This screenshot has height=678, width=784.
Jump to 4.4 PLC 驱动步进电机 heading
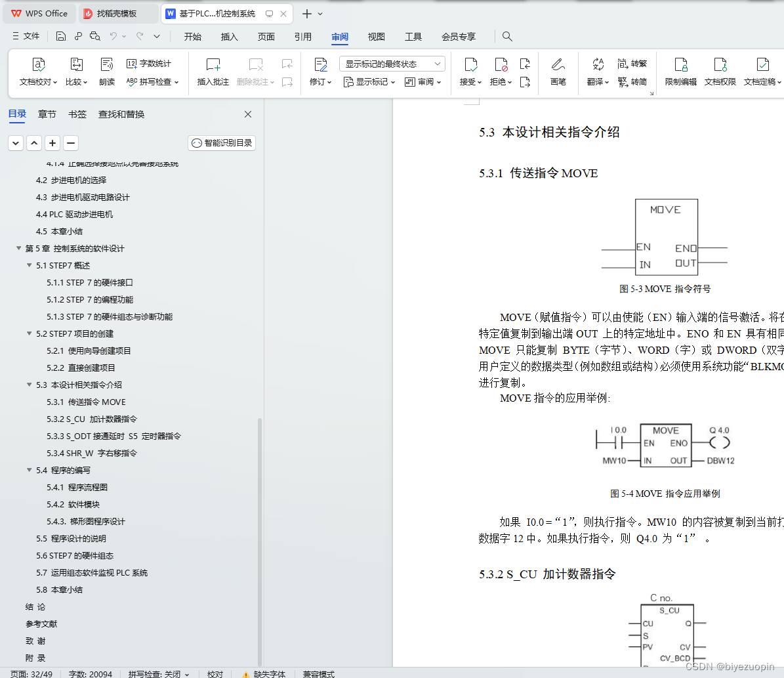75,214
